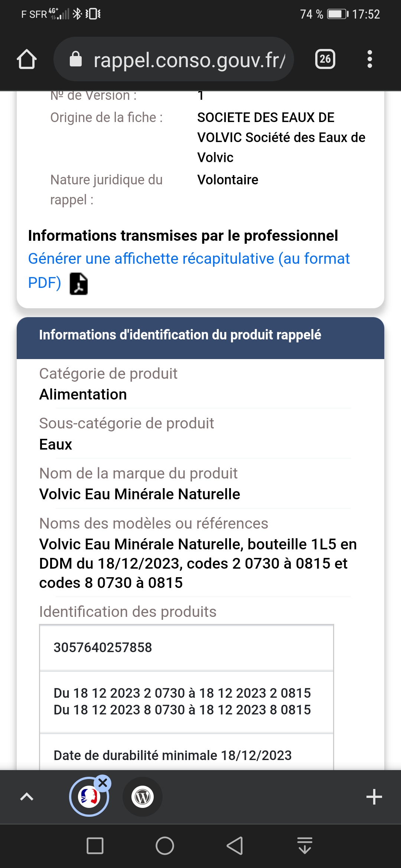Tap the padlock site security icon
This screenshot has width=401, height=868.
point(76,59)
